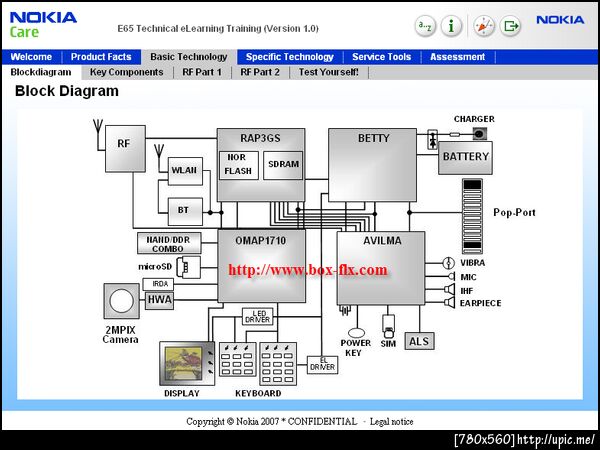Screen dimensions: 600x450
Task: Click the MIC microphone symbol
Action: (452, 276)
